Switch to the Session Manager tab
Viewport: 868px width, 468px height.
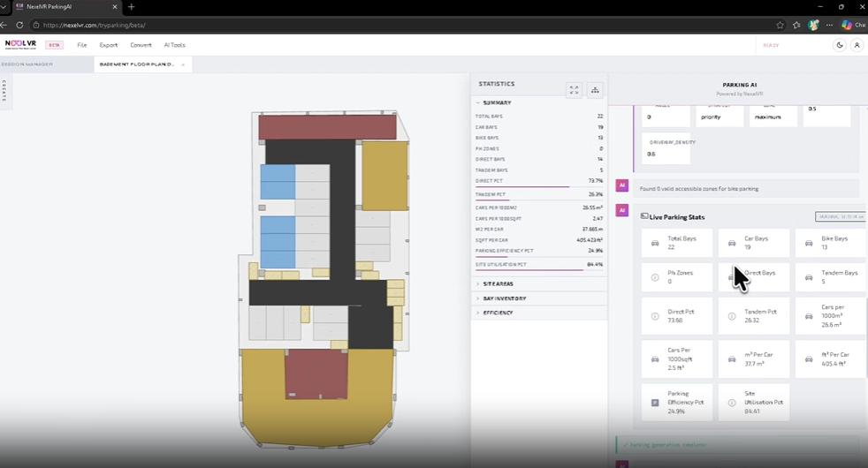[27, 64]
